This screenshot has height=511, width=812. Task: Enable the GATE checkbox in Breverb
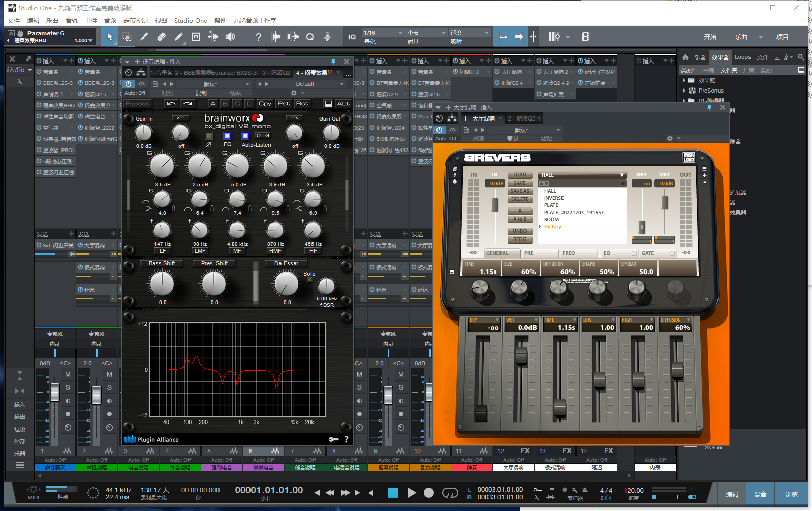pyautogui.click(x=672, y=253)
